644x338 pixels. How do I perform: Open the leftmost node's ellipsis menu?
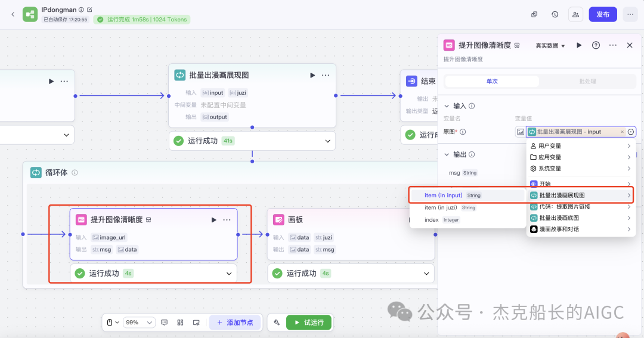[x=64, y=81]
